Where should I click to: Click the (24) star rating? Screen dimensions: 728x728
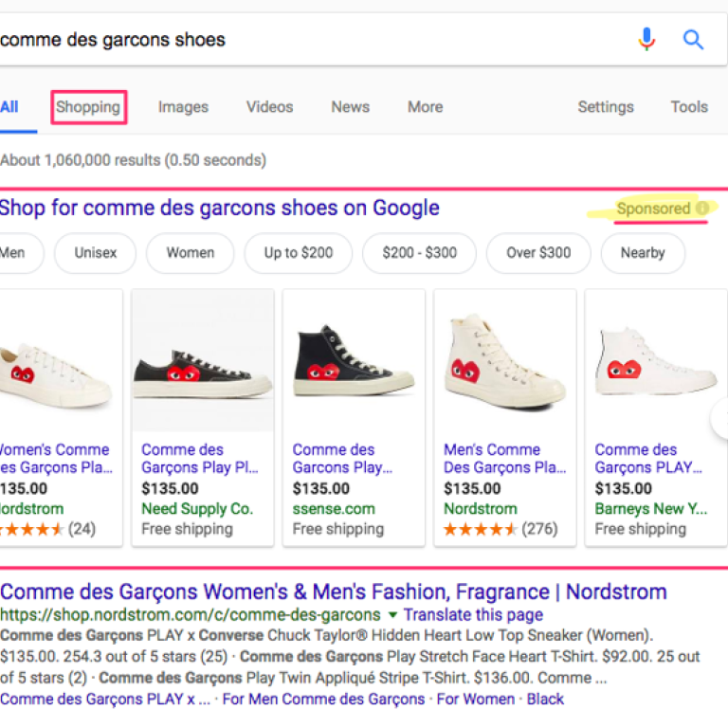point(47,529)
